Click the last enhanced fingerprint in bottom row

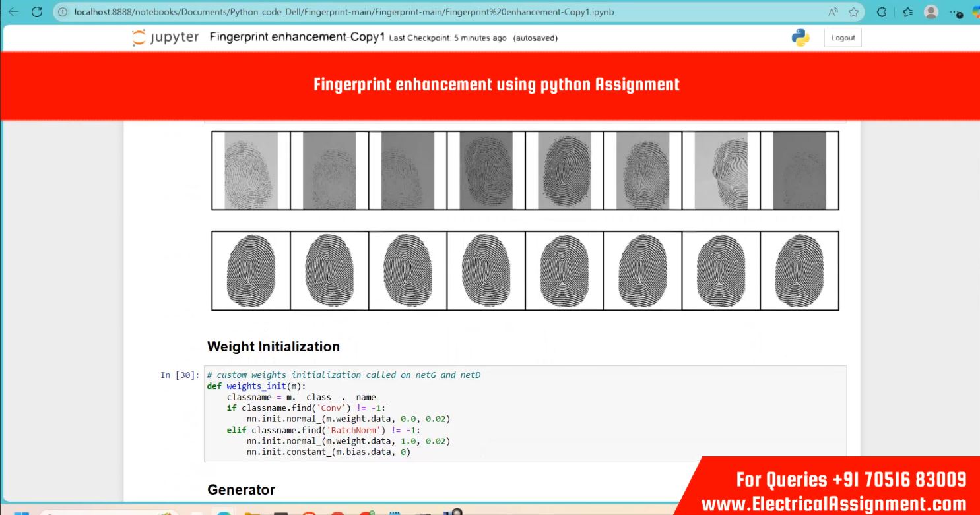(x=799, y=270)
